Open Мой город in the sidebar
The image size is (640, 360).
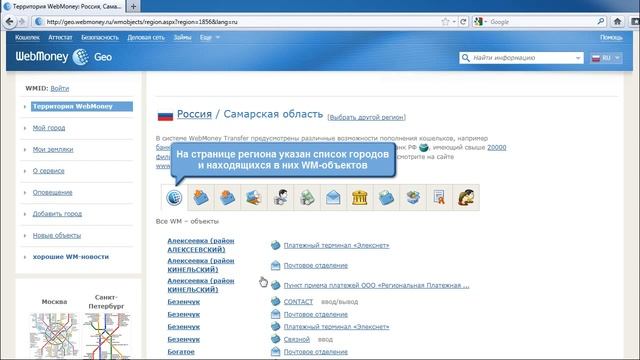coord(49,128)
